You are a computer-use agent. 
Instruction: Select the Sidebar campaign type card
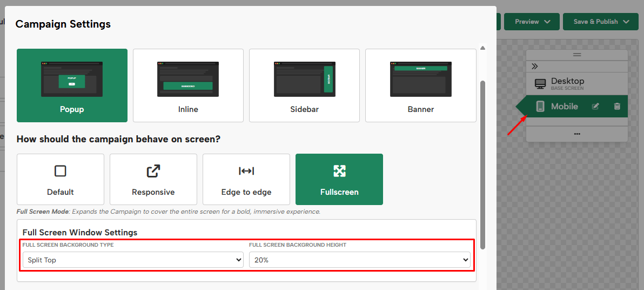coord(304,85)
